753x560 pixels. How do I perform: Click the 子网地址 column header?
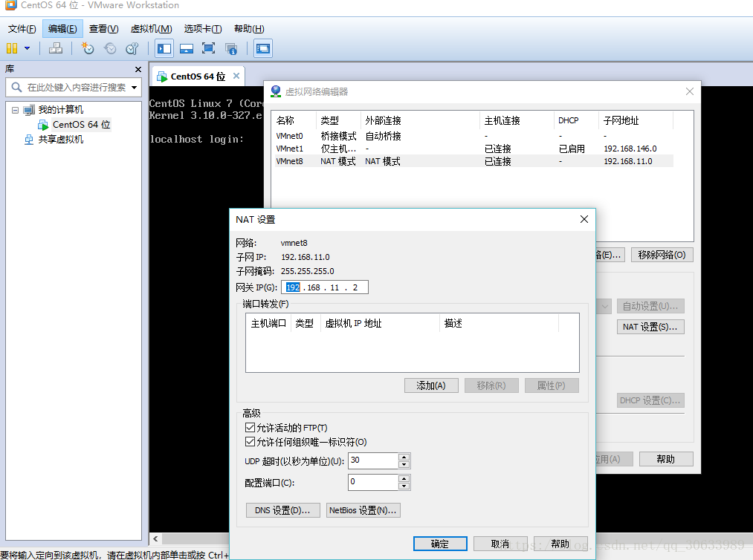[635, 121]
